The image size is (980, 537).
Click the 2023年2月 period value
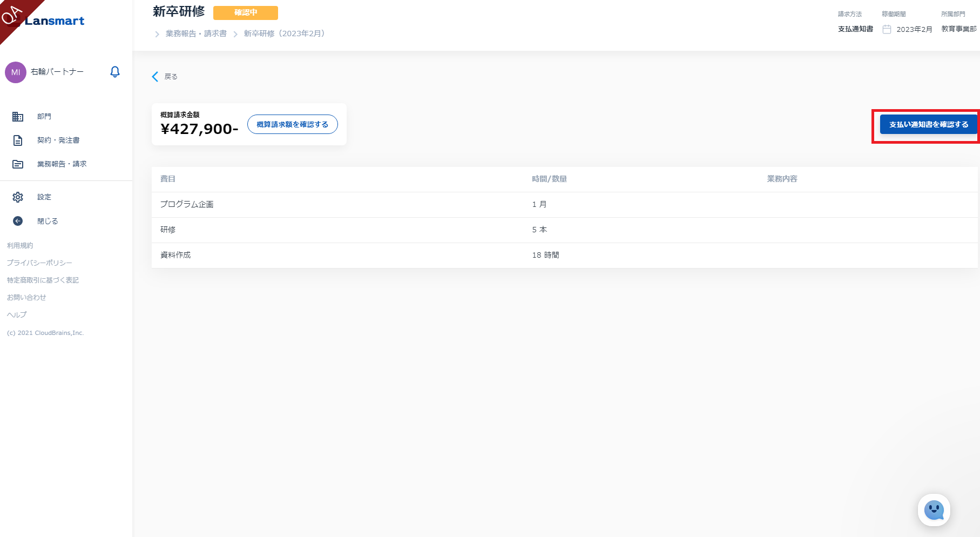point(914,29)
